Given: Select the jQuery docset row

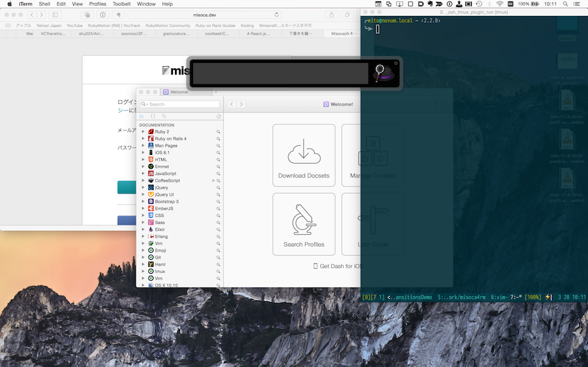Looking at the screenshot, I should click(180, 187).
